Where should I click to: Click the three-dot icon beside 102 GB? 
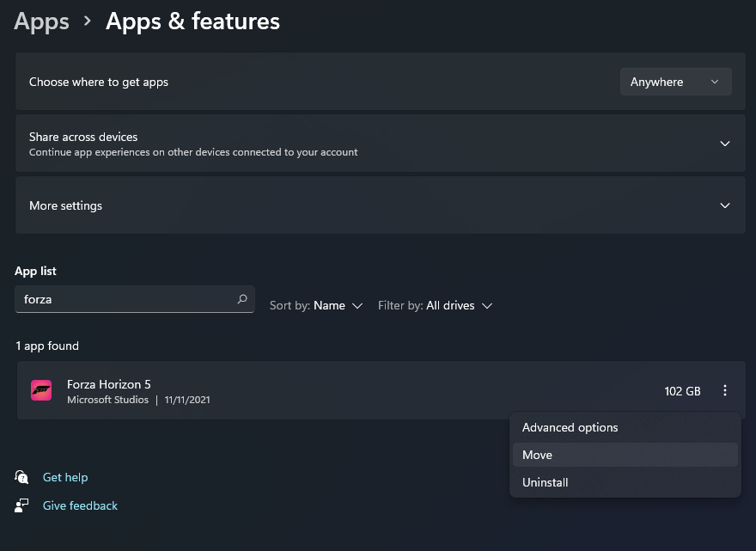click(x=725, y=391)
